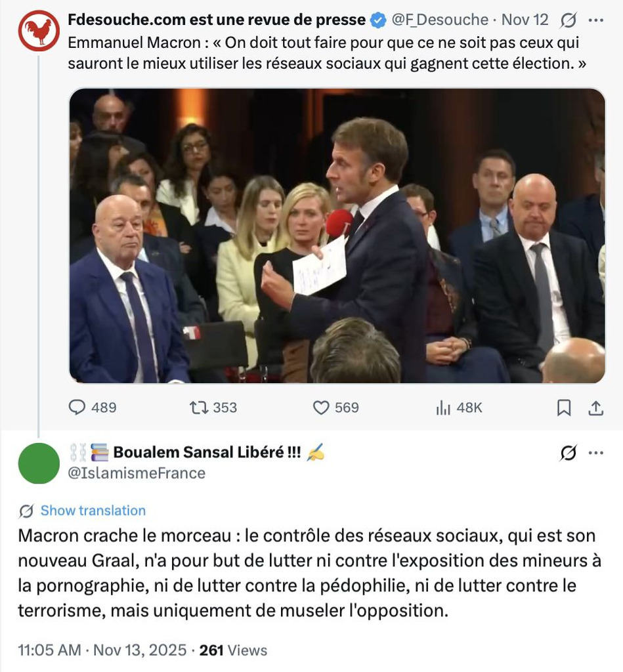This screenshot has height=672, width=623.
Task: Open Grok icon on Fdesouche post
Action: [x=568, y=20]
